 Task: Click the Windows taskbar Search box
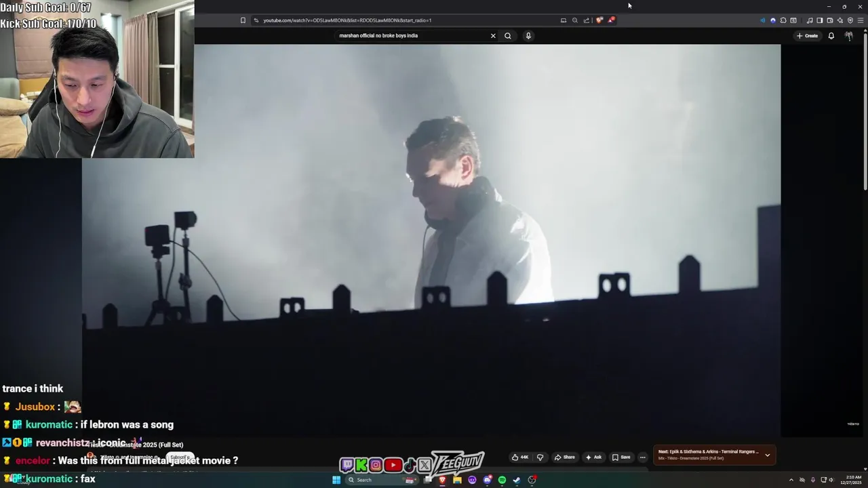[x=382, y=480]
